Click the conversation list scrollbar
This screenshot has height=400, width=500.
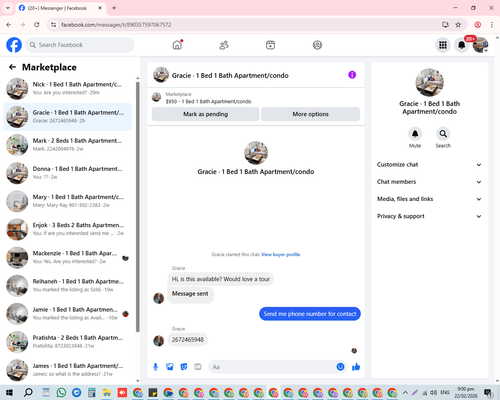click(x=138, y=207)
